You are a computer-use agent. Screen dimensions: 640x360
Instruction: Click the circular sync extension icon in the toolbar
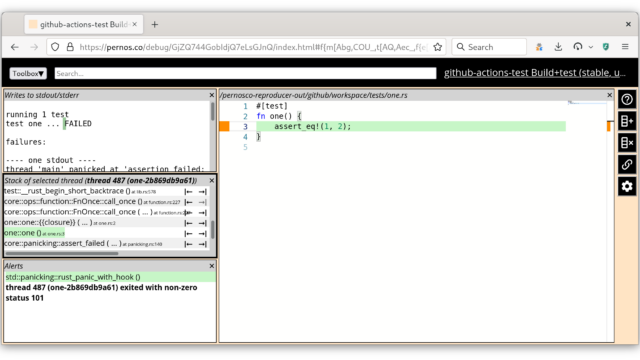[577, 47]
